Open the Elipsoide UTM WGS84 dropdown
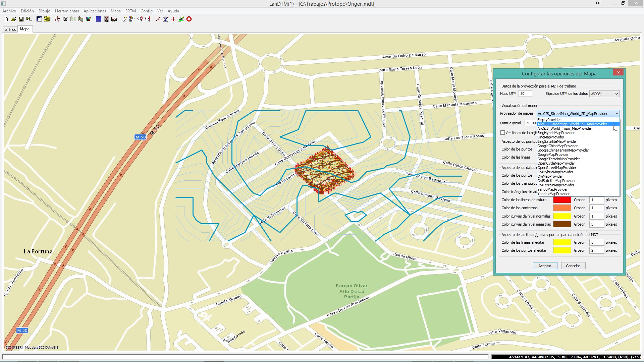Image resolution: width=644 pixels, height=362 pixels. click(604, 94)
